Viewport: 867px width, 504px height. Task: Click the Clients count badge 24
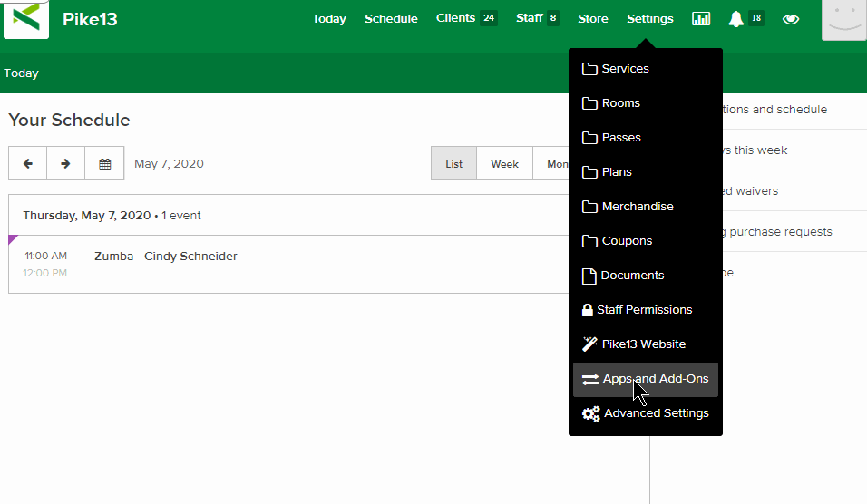point(488,18)
